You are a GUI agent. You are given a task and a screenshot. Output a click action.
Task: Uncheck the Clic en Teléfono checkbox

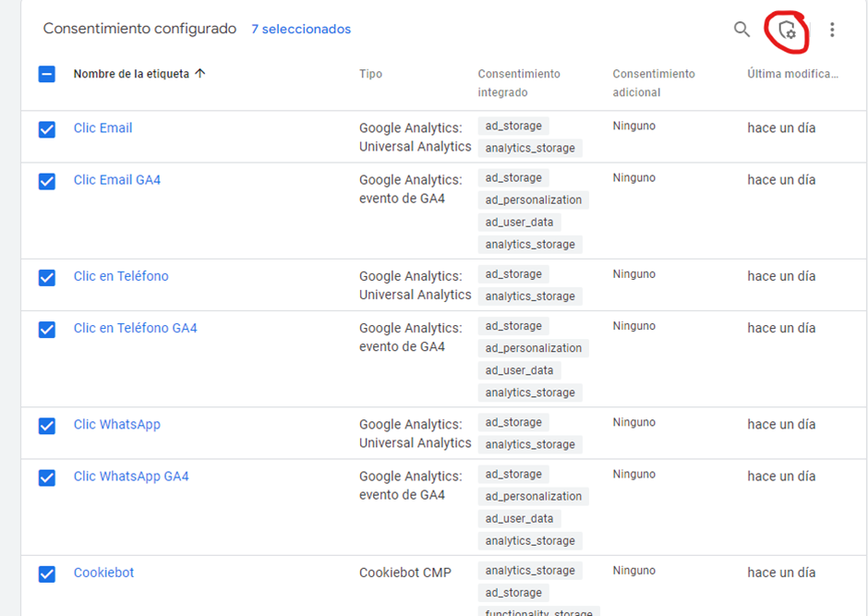(47, 277)
